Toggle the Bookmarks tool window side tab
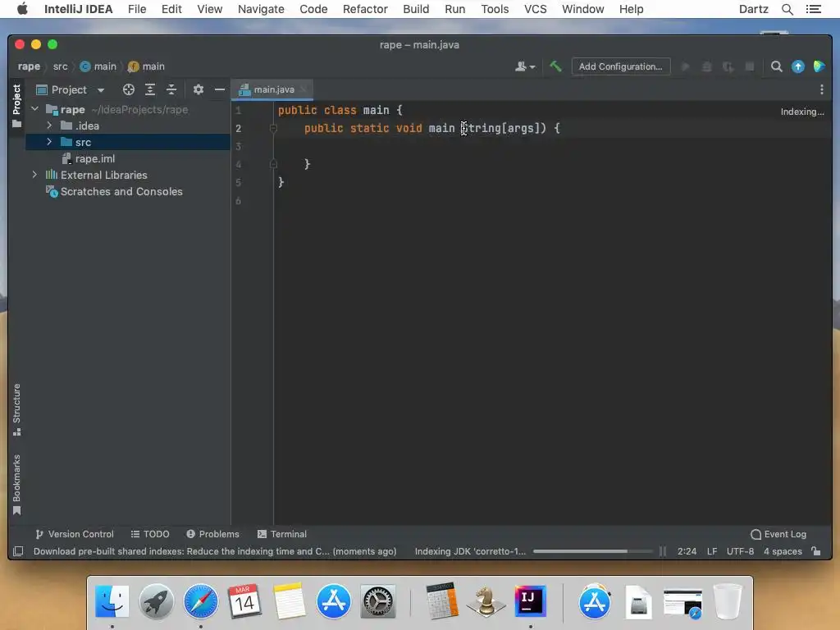Viewport: 840px width, 630px height. [x=16, y=485]
